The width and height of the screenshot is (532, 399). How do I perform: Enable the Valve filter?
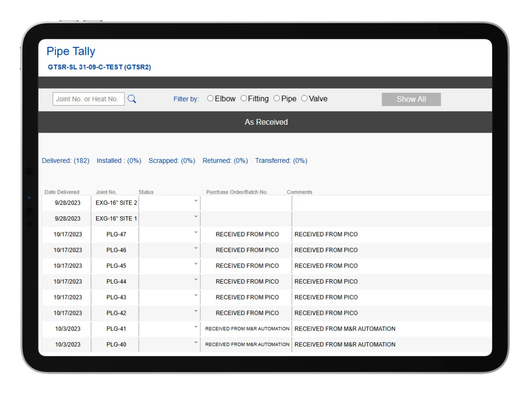pos(304,98)
